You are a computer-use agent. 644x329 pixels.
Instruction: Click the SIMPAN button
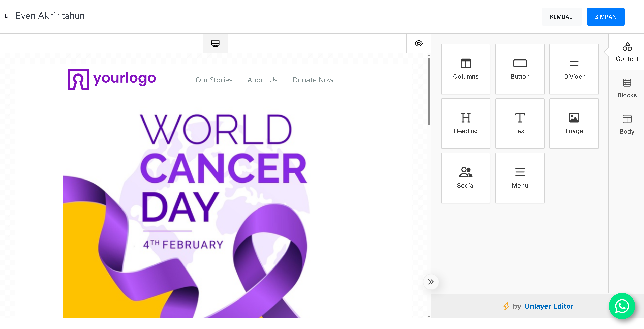point(605,17)
